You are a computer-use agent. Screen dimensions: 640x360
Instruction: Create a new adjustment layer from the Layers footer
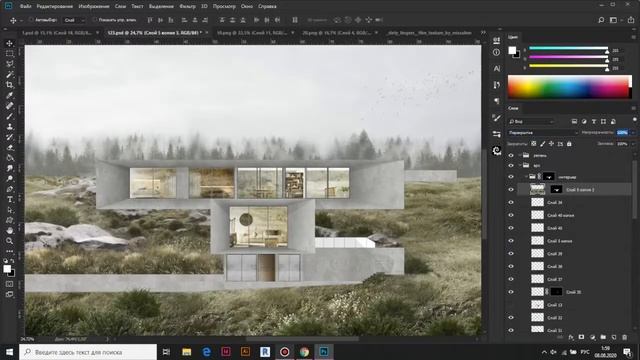592,337
